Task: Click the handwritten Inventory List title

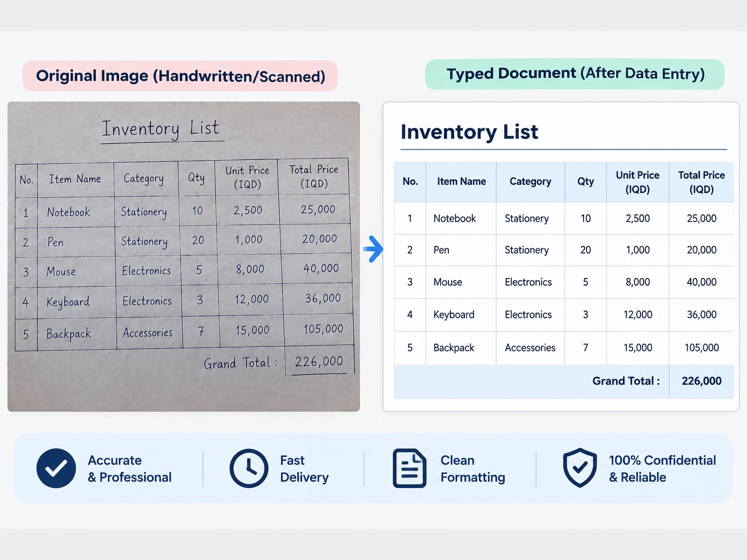Action: 161,129
